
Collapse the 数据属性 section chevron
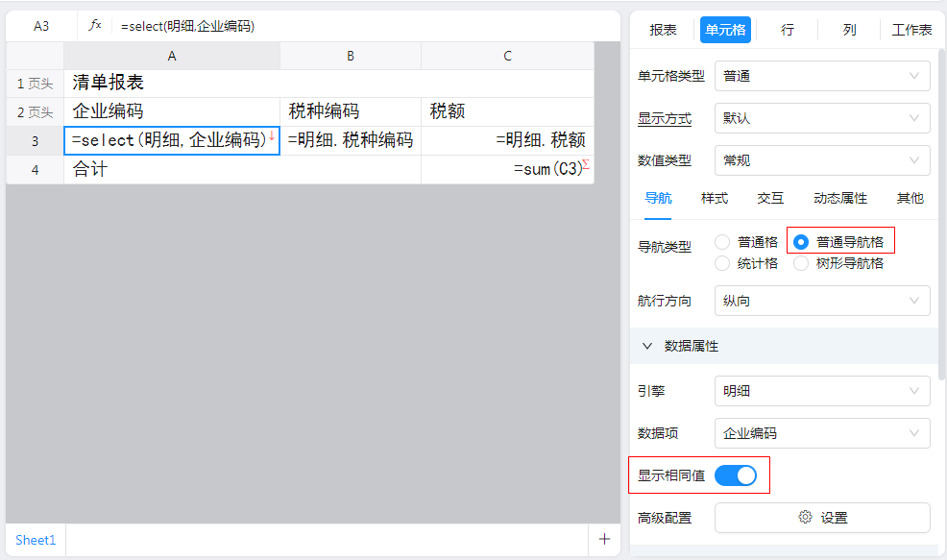(647, 346)
